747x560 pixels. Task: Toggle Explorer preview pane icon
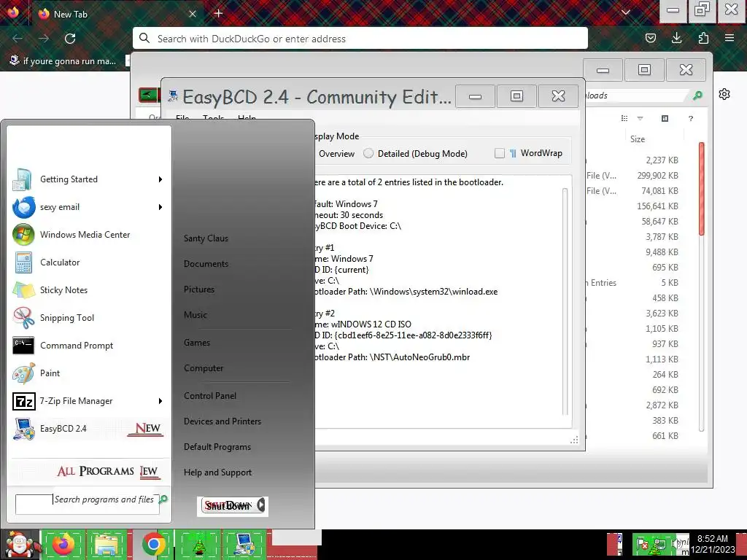[x=665, y=119]
